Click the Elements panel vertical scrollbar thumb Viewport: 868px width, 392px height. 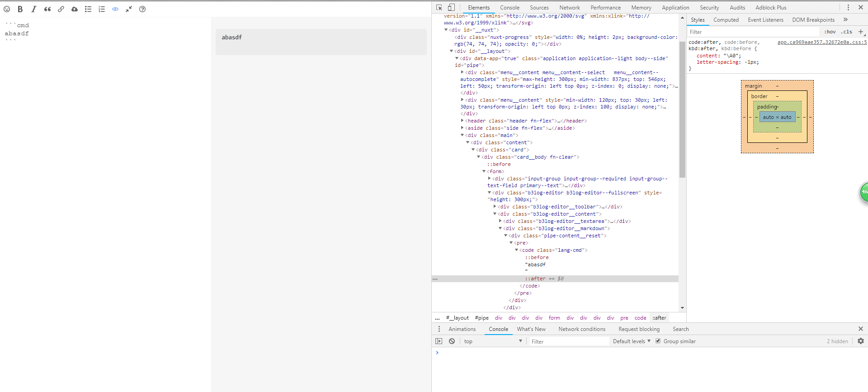[682, 109]
